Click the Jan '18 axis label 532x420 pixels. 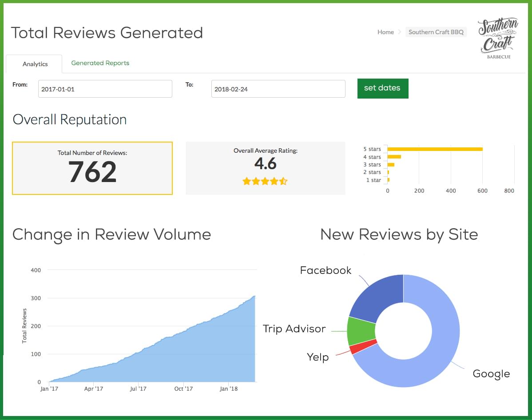(229, 389)
